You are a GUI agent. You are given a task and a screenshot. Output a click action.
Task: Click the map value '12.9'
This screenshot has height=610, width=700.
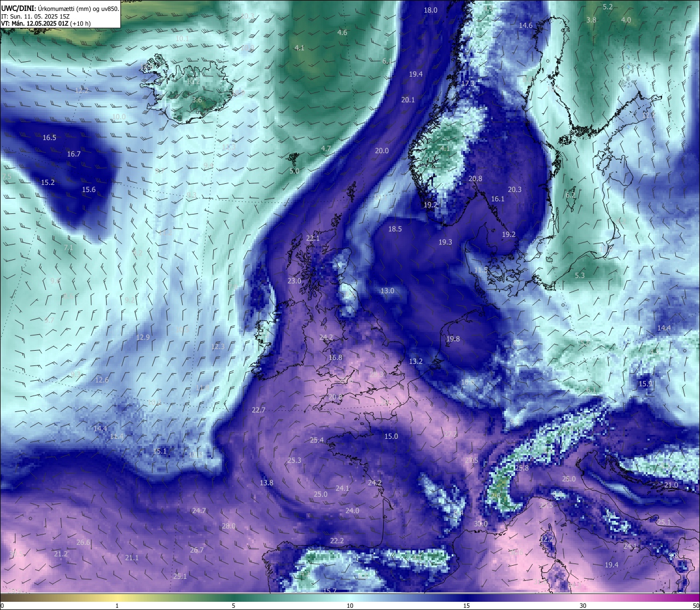click(x=143, y=338)
